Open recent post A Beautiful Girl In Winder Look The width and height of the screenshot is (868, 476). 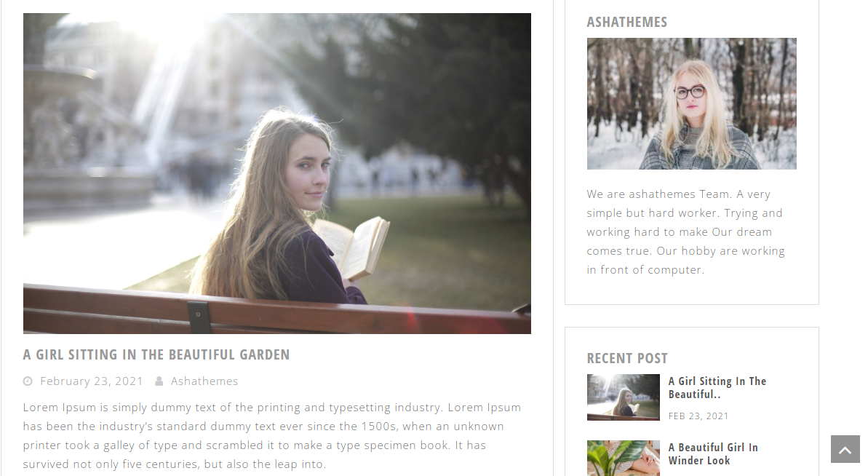pos(713,454)
